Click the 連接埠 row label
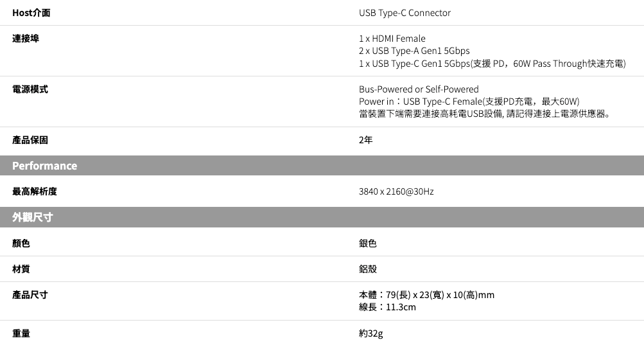Image resolution: width=644 pixels, height=345 pixels. [x=26, y=39]
